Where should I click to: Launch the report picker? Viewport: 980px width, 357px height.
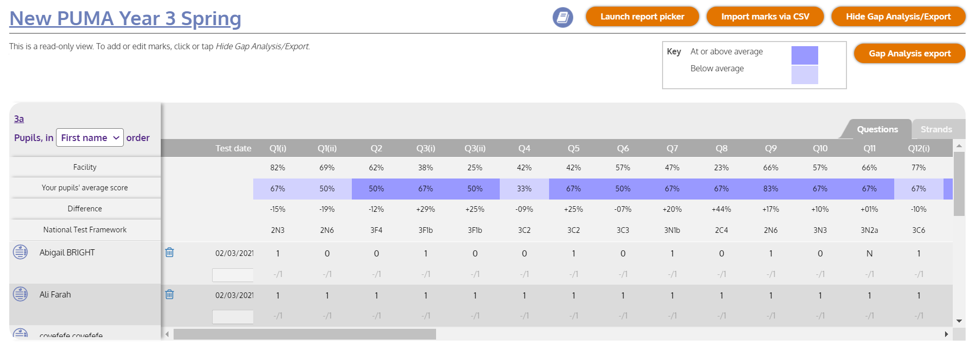642,16
